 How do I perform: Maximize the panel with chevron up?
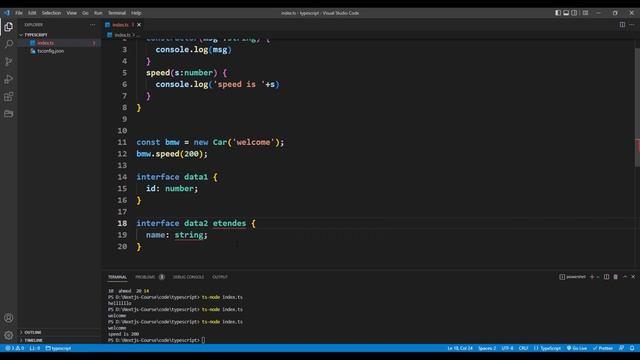tap(625, 277)
